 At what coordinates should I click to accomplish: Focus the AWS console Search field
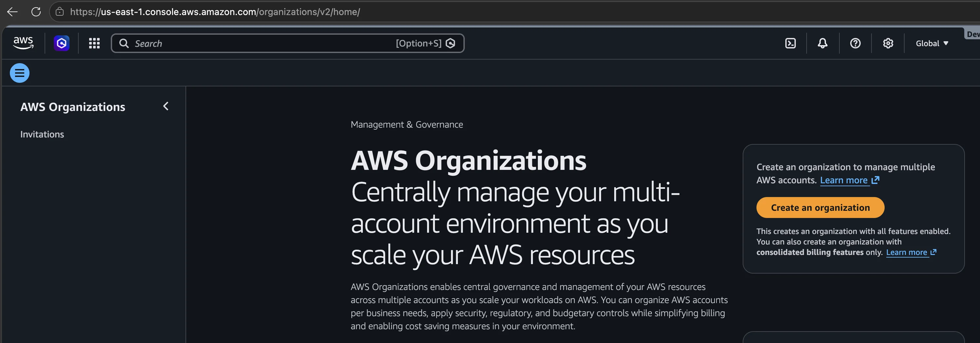[x=288, y=43]
